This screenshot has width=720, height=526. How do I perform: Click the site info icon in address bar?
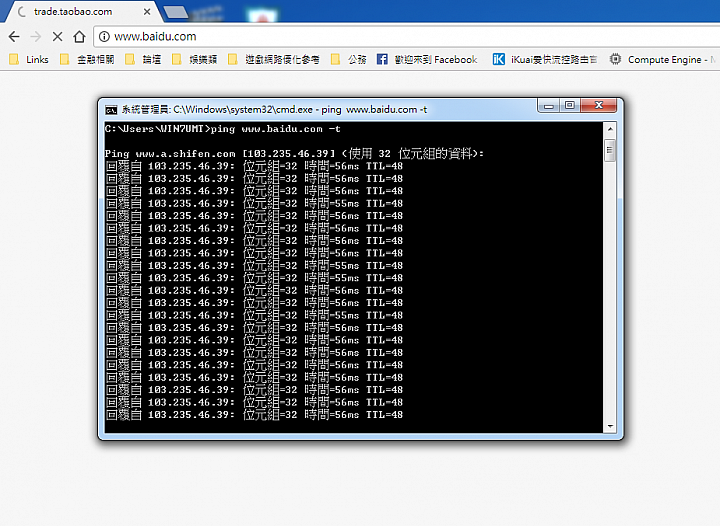coord(104,36)
